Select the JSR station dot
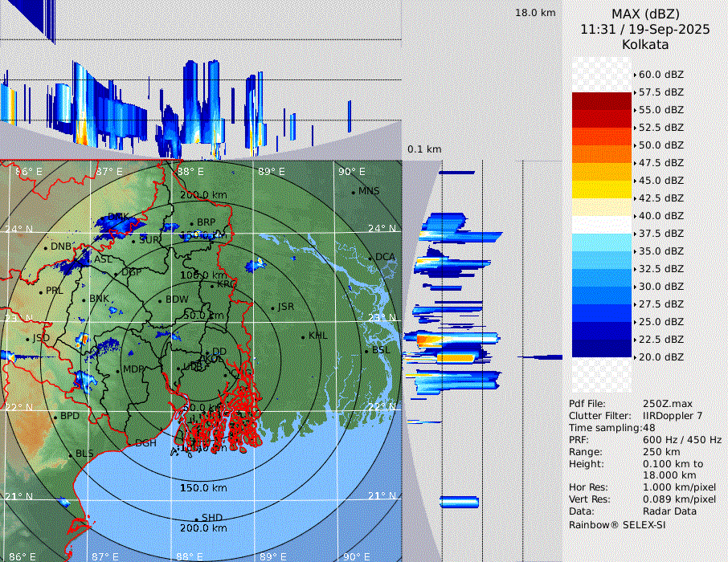Viewport: 728px width, 562px height. (272, 307)
